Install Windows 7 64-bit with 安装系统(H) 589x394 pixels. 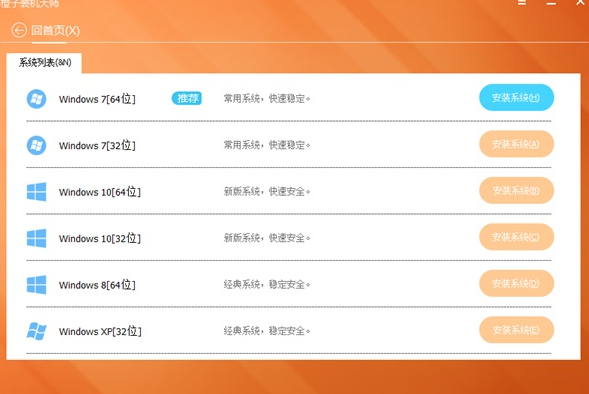516,98
